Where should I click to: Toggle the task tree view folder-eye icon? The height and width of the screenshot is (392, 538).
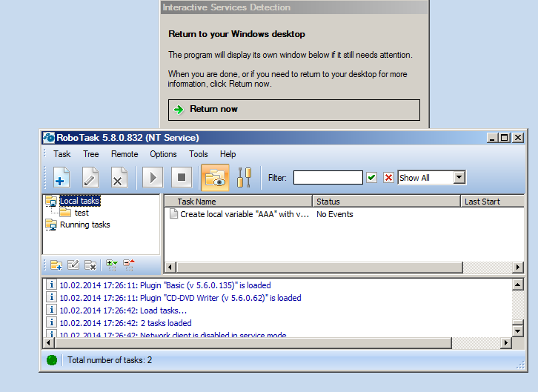point(215,178)
